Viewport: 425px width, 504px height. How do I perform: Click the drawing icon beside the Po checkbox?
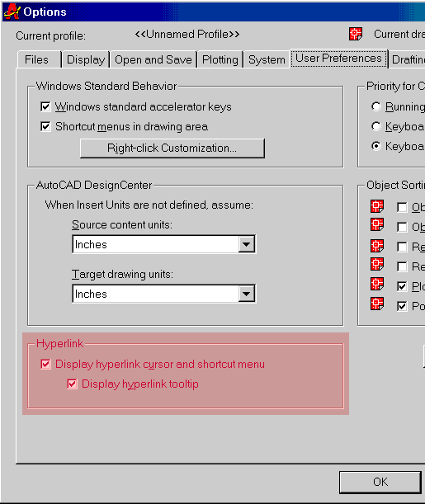377,304
